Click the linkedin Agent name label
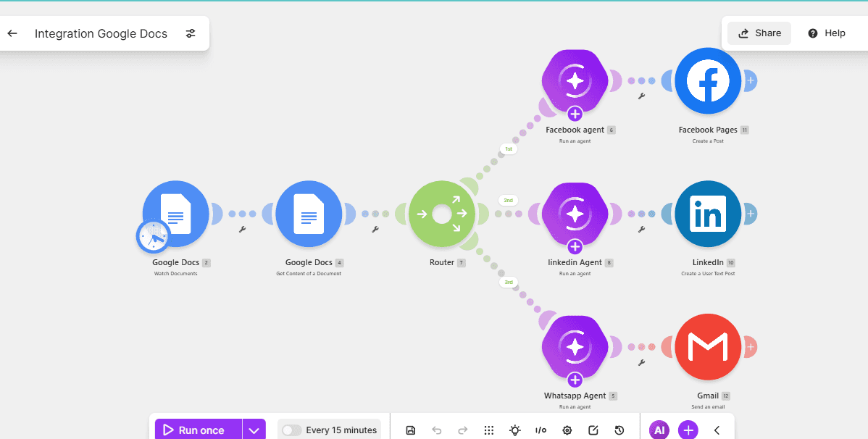Screen dimensions: 868x439 tap(575, 262)
